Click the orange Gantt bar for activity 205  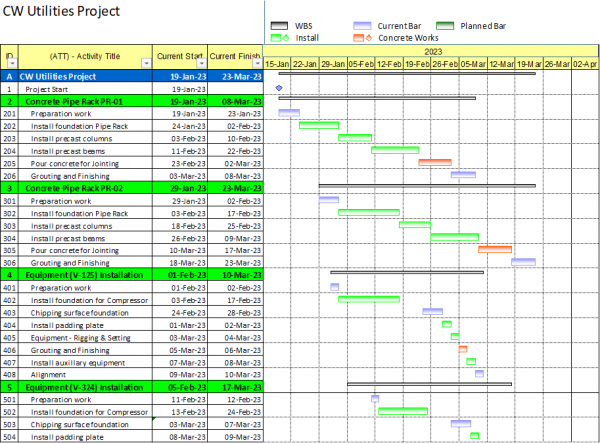[x=434, y=162]
